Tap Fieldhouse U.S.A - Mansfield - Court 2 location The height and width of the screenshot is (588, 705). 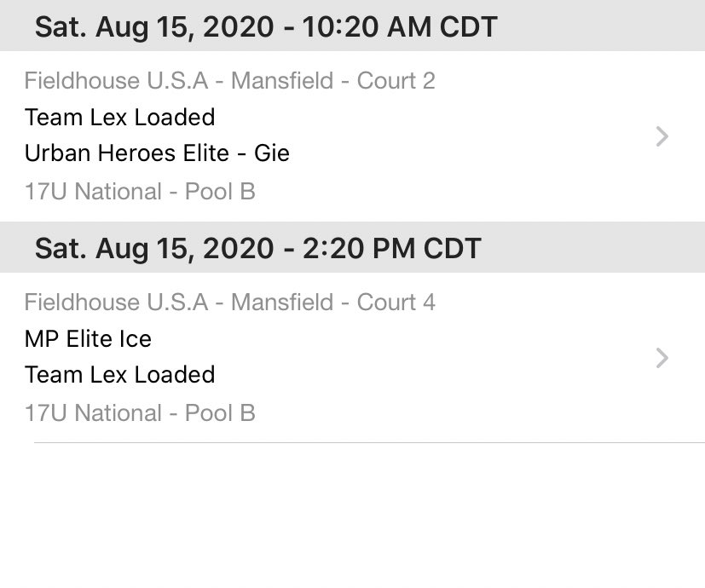coord(230,81)
